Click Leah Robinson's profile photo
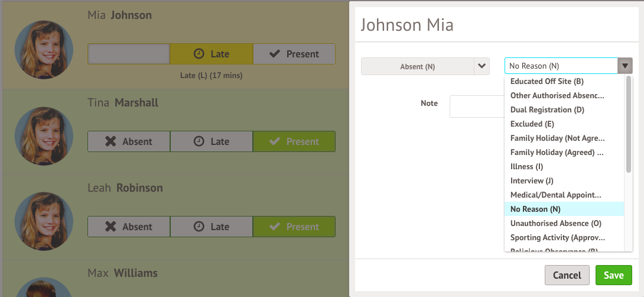The width and height of the screenshot is (644, 297). [x=44, y=221]
